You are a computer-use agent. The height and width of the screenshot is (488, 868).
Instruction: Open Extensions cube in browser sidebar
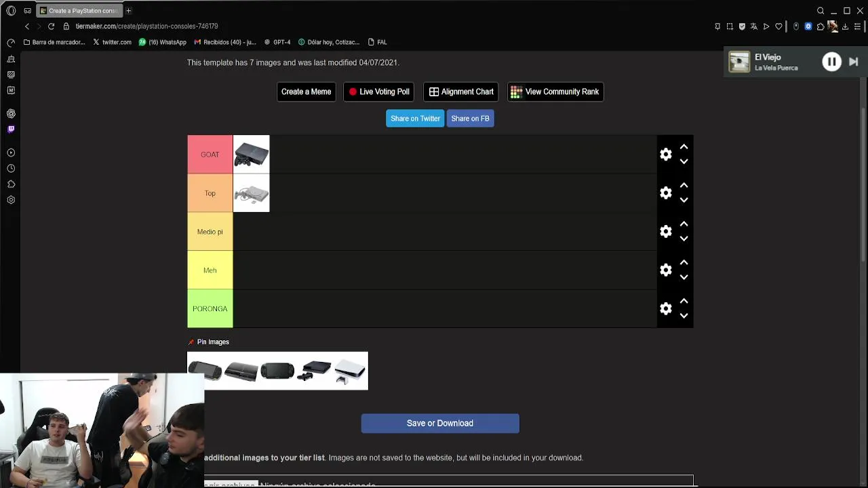11,184
